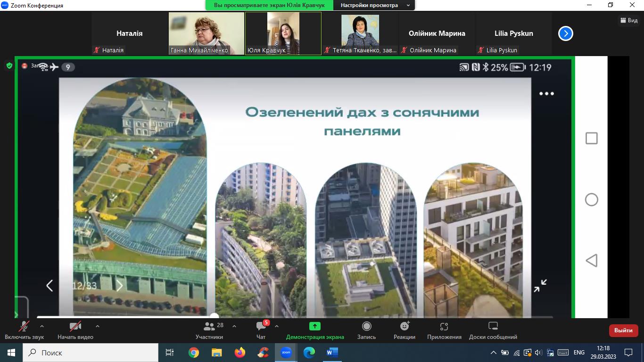Image resolution: width=644 pixels, height=362 pixels.
Task: Expand participants list arrow next to Участники
Action: point(234,326)
